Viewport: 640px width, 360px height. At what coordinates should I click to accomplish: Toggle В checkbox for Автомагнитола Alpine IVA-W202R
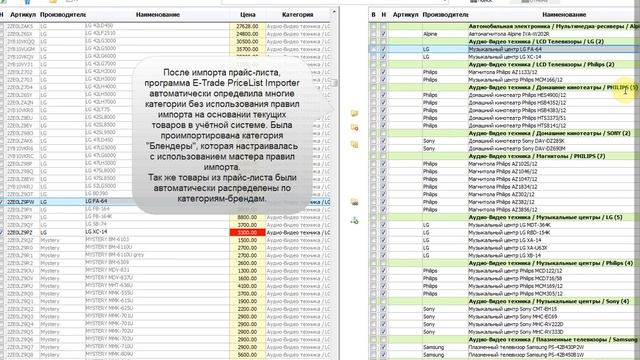pyautogui.click(x=373, y=34)
